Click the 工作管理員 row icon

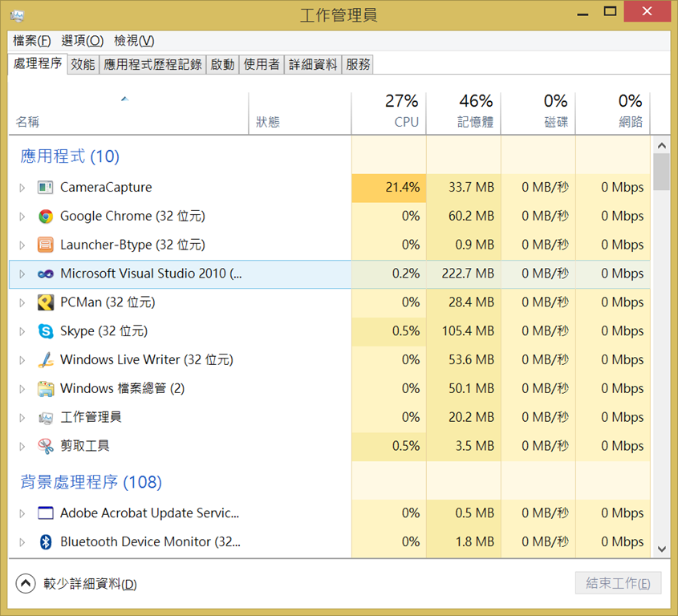(46, 418)
